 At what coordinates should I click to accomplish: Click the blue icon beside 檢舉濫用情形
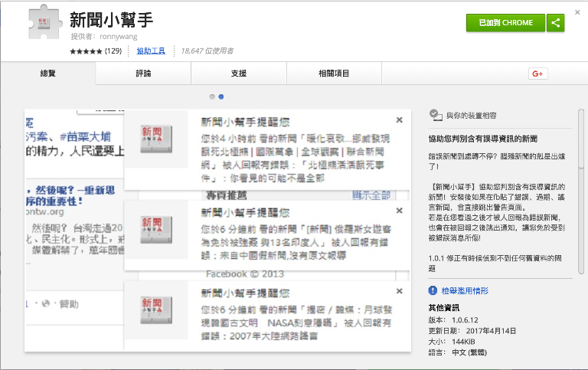434,291
